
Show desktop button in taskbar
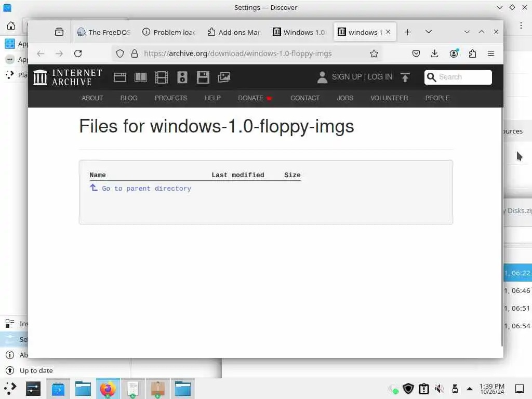click(520, 389)
